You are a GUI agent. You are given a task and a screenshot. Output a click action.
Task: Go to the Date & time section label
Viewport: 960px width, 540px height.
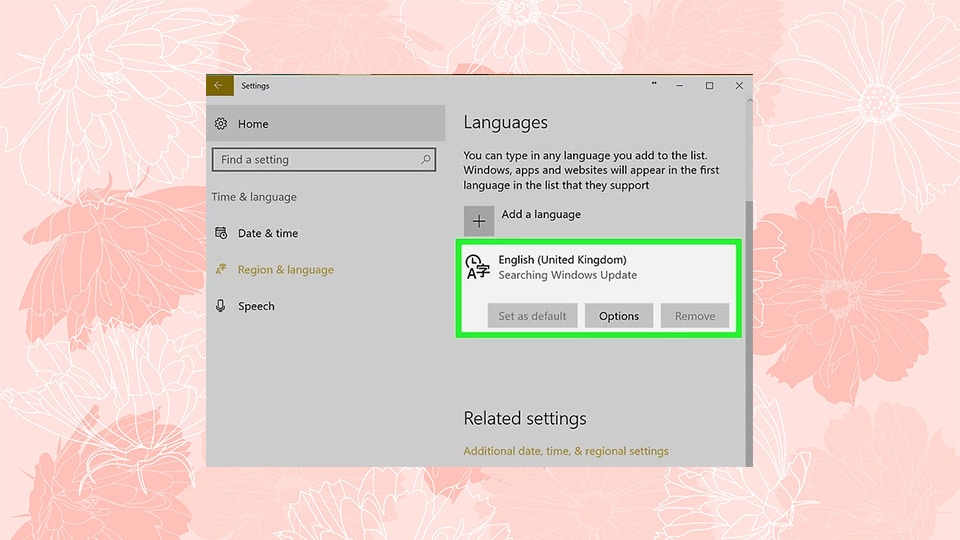268,233
